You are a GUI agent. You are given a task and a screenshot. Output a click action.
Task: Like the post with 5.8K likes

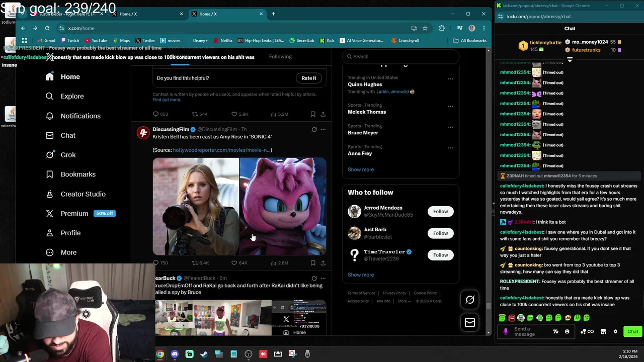tap(239, 114)
